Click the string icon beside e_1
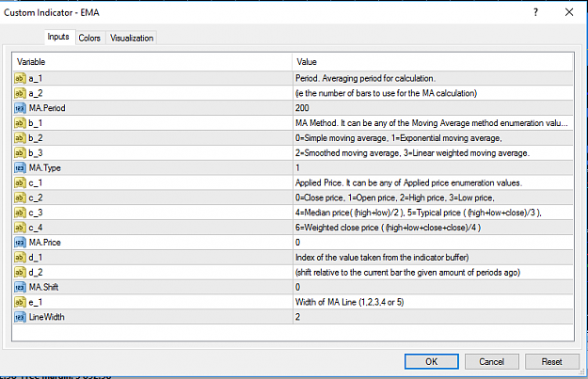 pyautogui.click(x=20, y=302)
